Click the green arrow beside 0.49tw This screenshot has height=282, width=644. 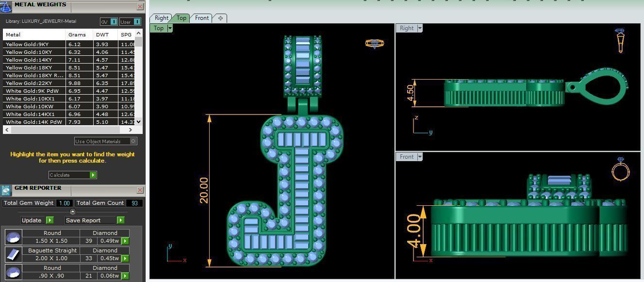click(125, 241)
